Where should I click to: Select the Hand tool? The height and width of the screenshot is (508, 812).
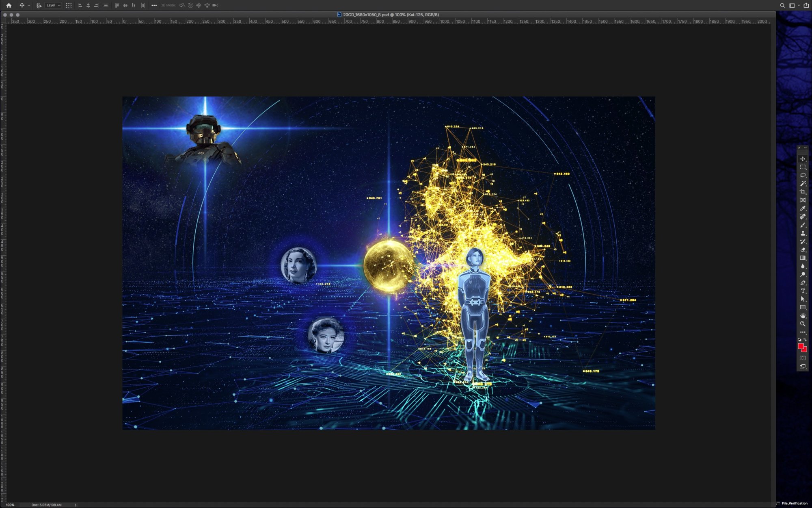[x=803, y=316]
